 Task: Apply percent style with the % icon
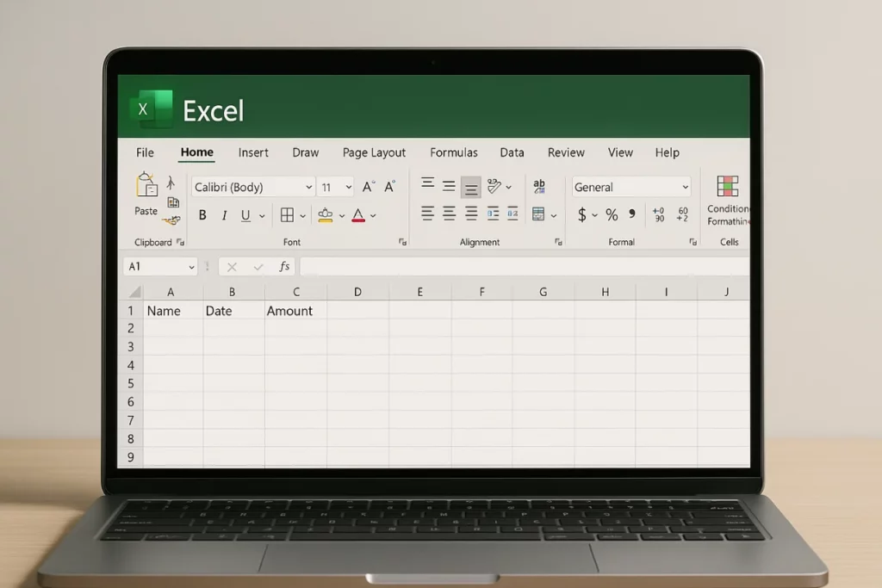point(612,214)
